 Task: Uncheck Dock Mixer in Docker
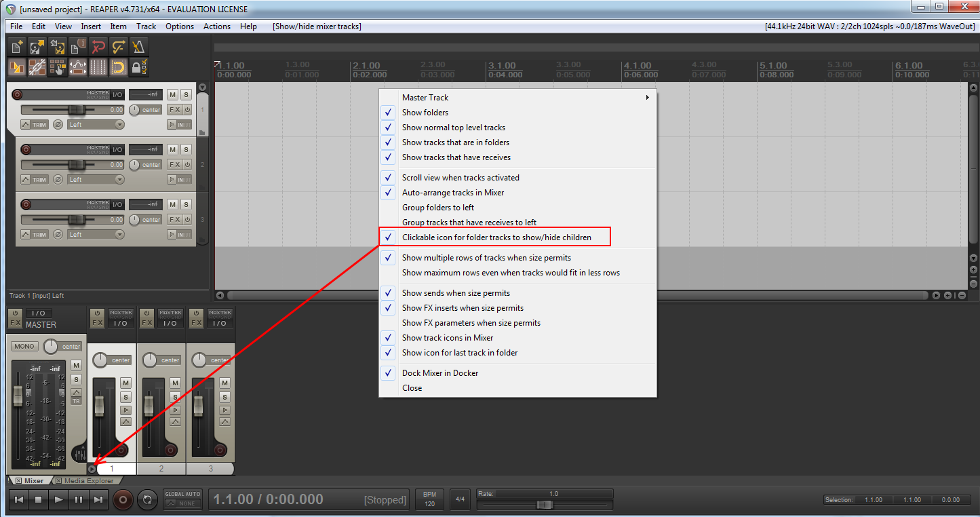[x=439, y=373]
